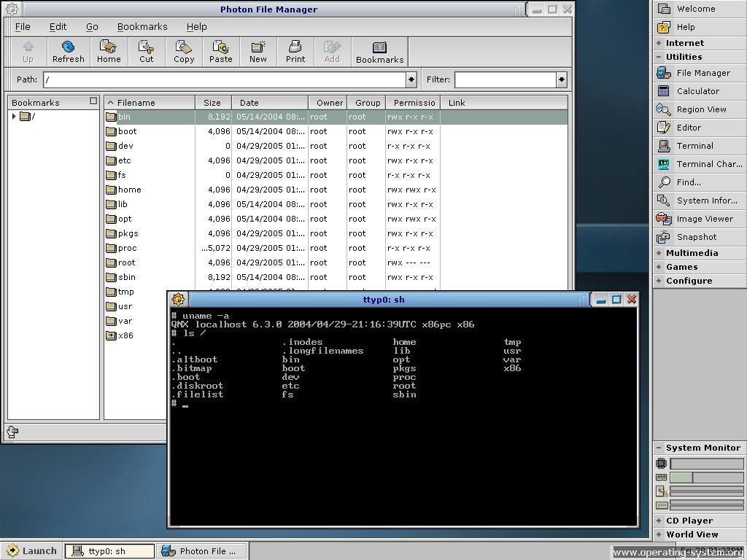Screen dimensions: 747x560
Task: Open Help from the shelf
Action: click(700, 27)
